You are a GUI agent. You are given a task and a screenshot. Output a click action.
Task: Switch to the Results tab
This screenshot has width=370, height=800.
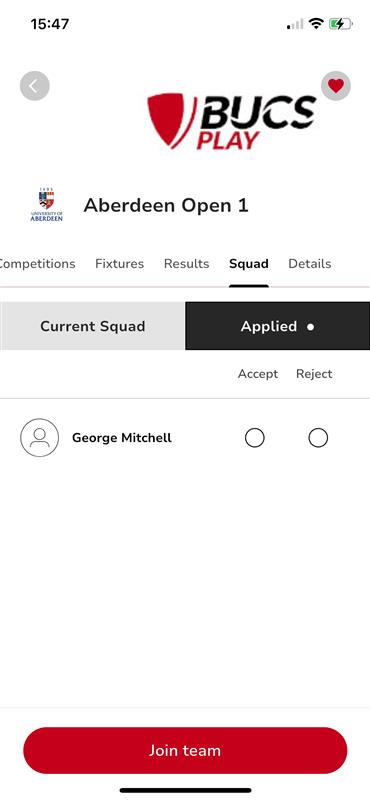tap(186, 264)
